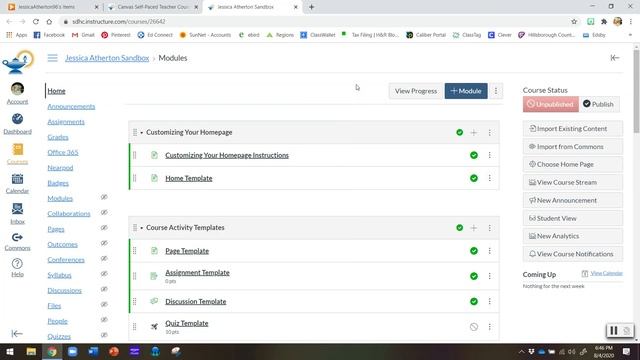Open the View Calendar link

pos(606,273)
